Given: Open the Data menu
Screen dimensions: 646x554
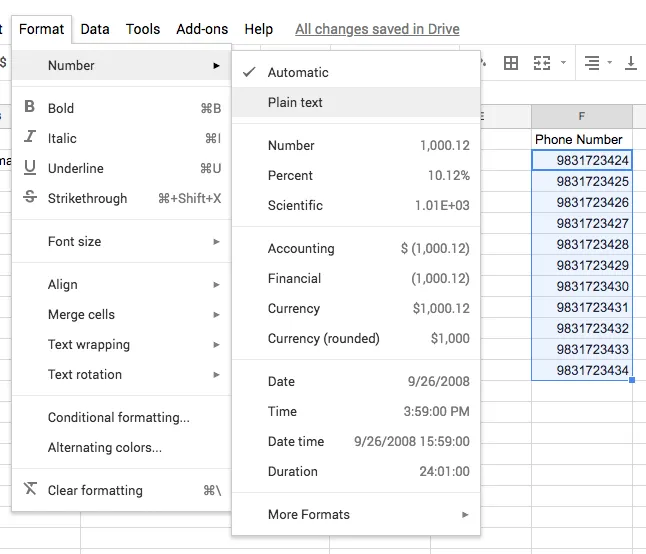Looking at the screenshot, I should [x=95, y=29].
